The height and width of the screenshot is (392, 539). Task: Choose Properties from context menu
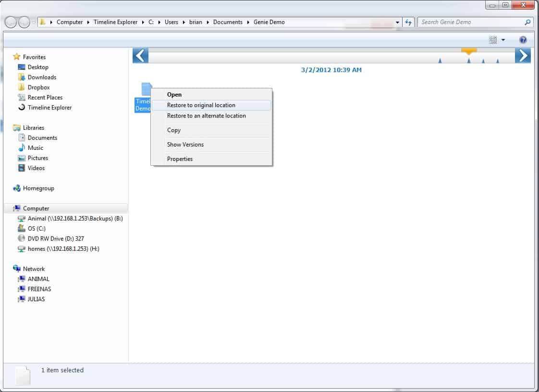[211, 159]
